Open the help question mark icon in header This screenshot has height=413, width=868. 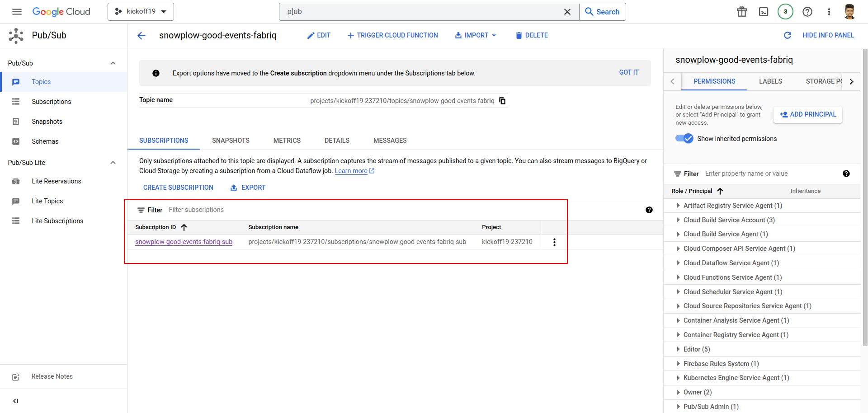[x=807, y=12]
